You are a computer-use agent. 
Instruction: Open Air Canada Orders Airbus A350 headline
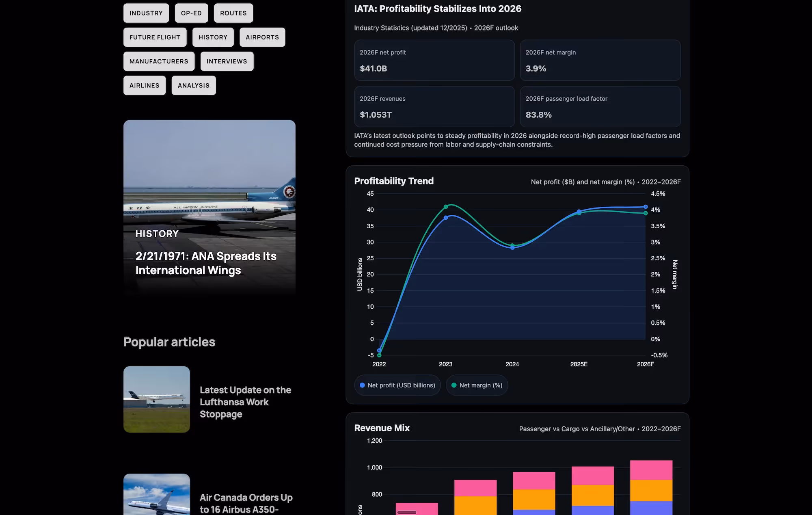coord(246,503)
